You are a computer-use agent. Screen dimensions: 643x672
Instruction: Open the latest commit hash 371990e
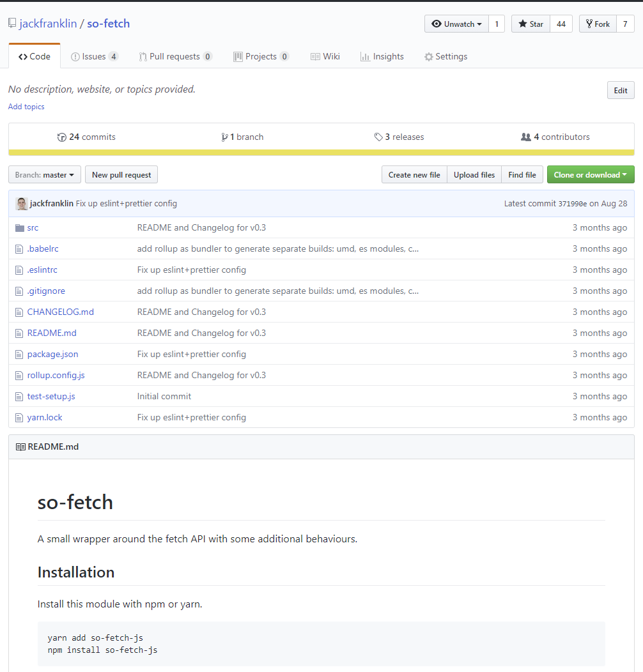click(x=572, y=204)
